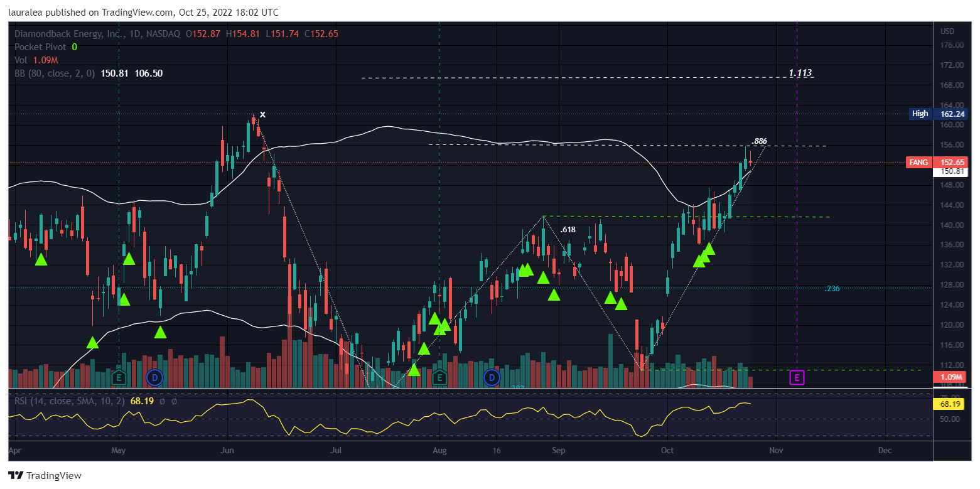Click the 172.00 price axis label
Screen dimensions: 980x489
(x=952, y=65)
